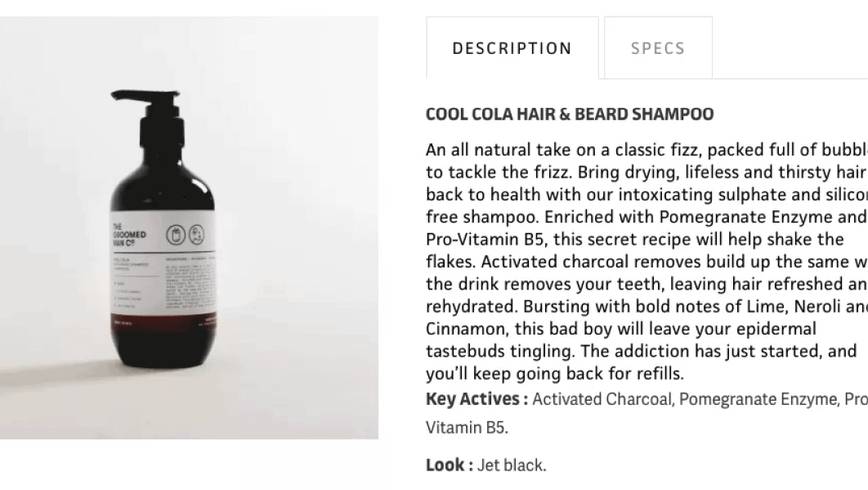Open the Specs tab

658,48
